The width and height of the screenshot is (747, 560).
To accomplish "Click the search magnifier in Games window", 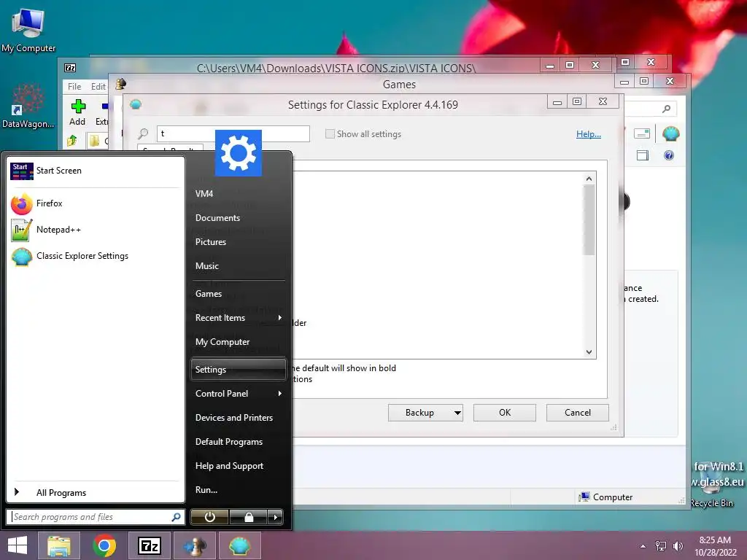I will pyautogui.click(x=667, y=109).
